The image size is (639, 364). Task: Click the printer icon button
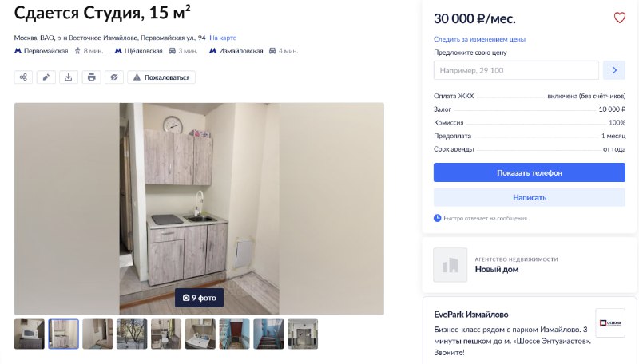point(91,77)
